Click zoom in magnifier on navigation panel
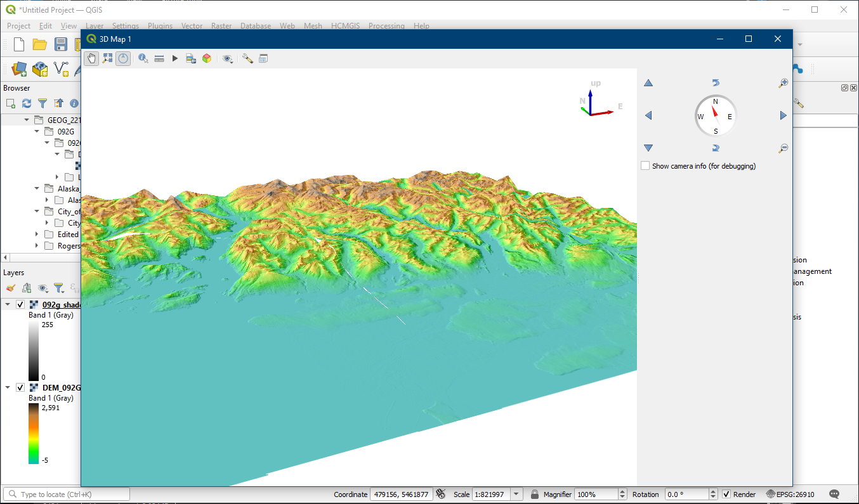Viewport: 859px width, 504px height. [x=784, y=83]
